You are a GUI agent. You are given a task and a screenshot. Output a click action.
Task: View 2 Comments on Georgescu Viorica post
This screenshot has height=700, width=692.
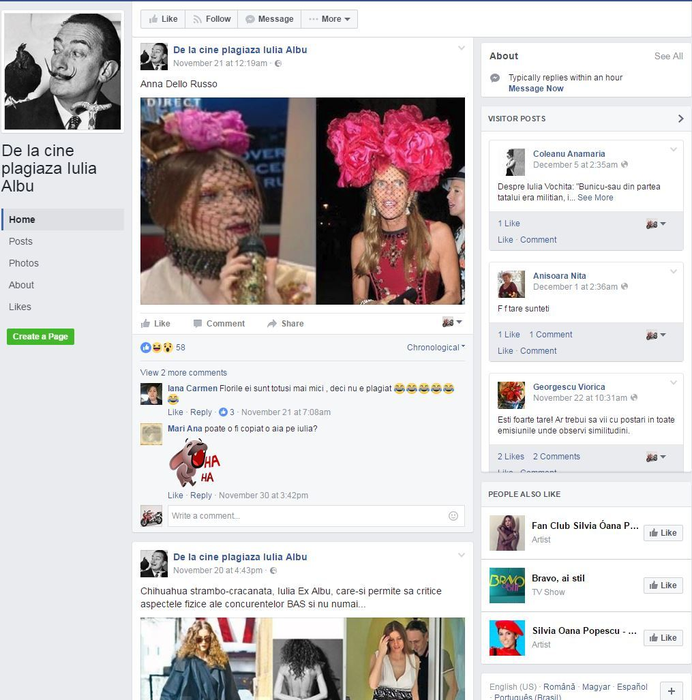tap(556, 457)
